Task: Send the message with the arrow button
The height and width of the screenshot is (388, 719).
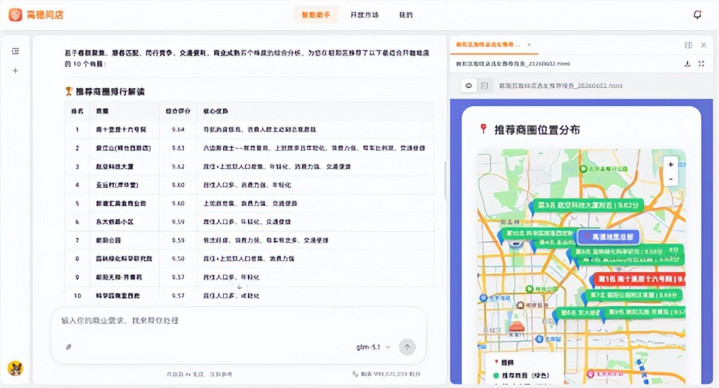Action: 407,347
